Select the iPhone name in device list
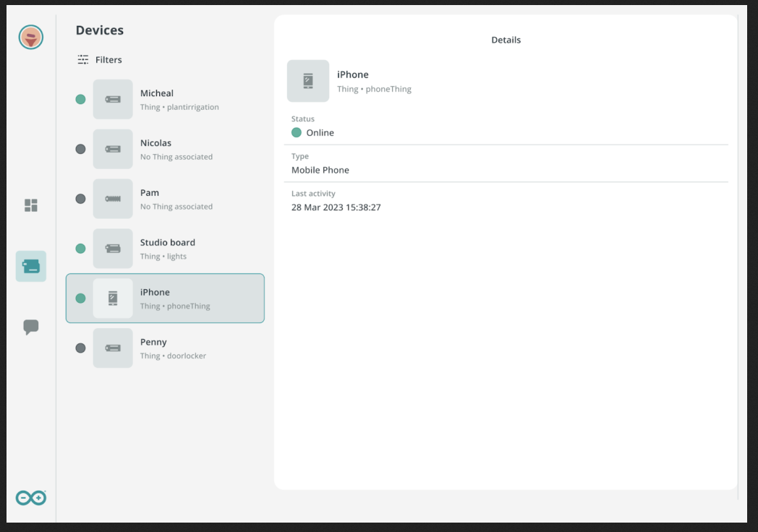 click(x=155, y=292)
